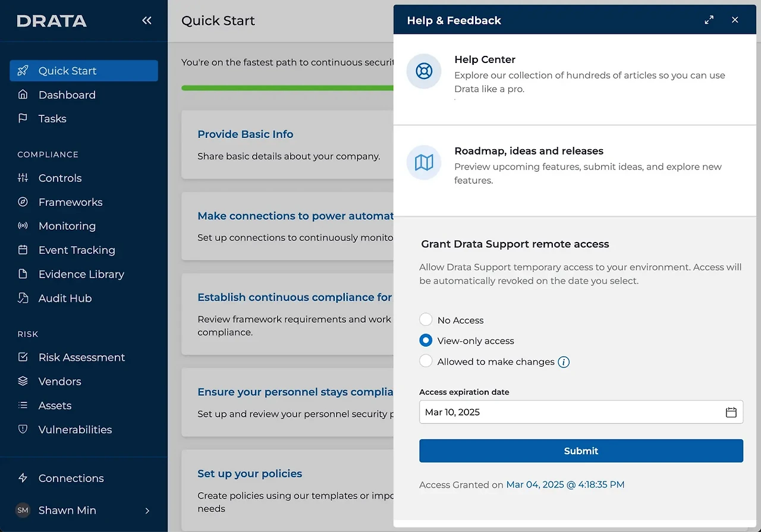Collapse the sidebar with double chevron

coord(147,21)
